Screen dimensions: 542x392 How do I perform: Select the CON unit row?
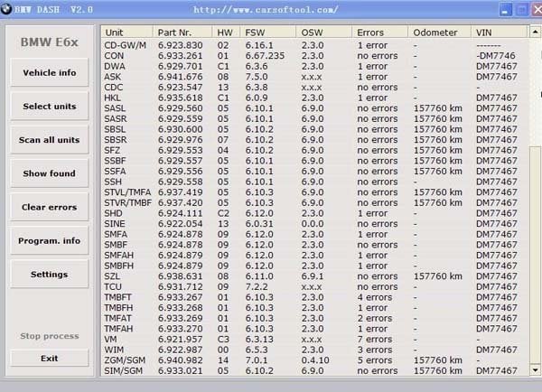pyautogui.click(x=314, y=56)
